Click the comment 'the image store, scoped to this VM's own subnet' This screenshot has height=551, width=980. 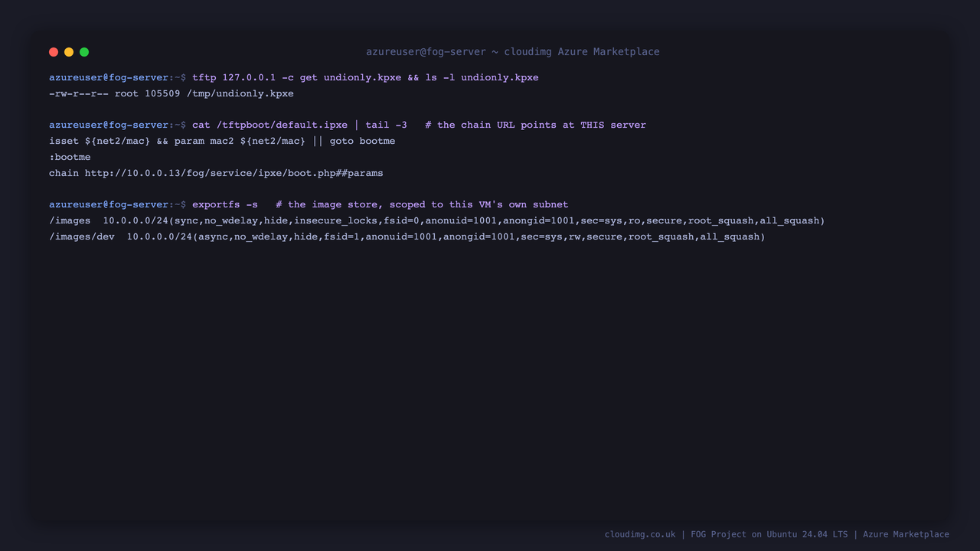[423, 204]
